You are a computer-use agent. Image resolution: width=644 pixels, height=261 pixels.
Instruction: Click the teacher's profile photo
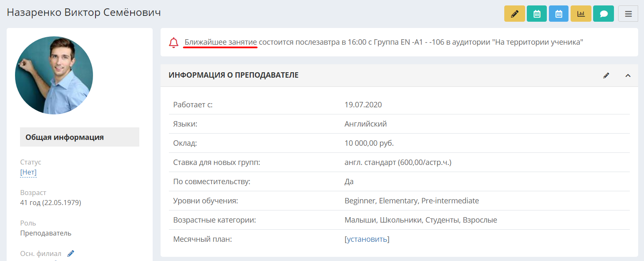point(54,75)
